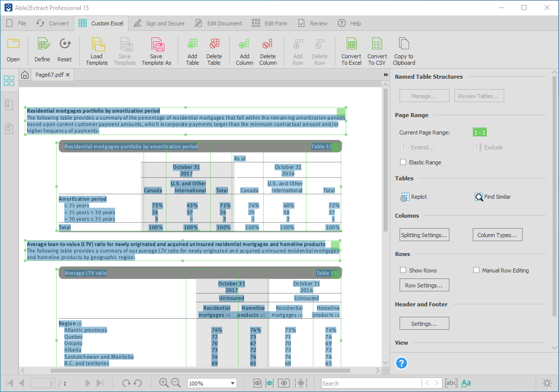Open the zoom percentage dropdown
This screenshot has width=559, height=392.
(x=211, y=383)
